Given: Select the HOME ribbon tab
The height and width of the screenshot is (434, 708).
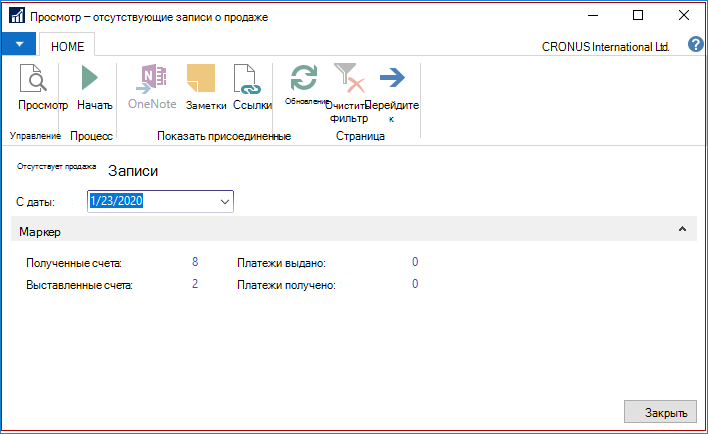Looking at the screenshot, I should (x=67, y=46).
